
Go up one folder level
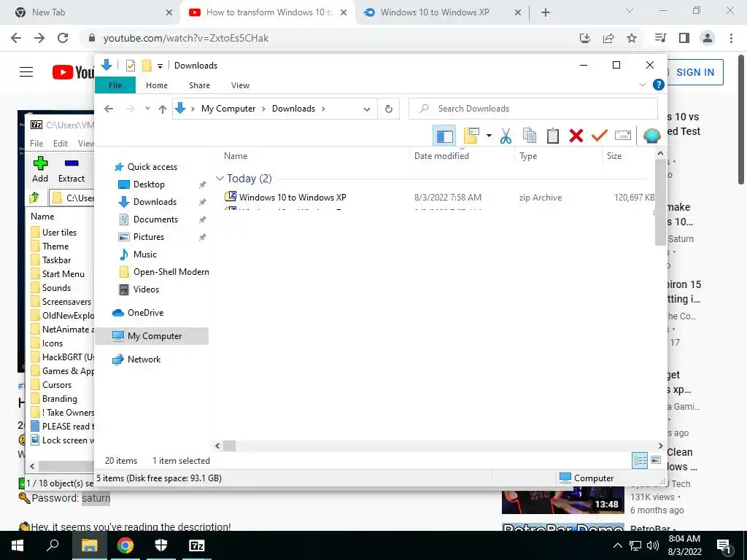point(163,109)
